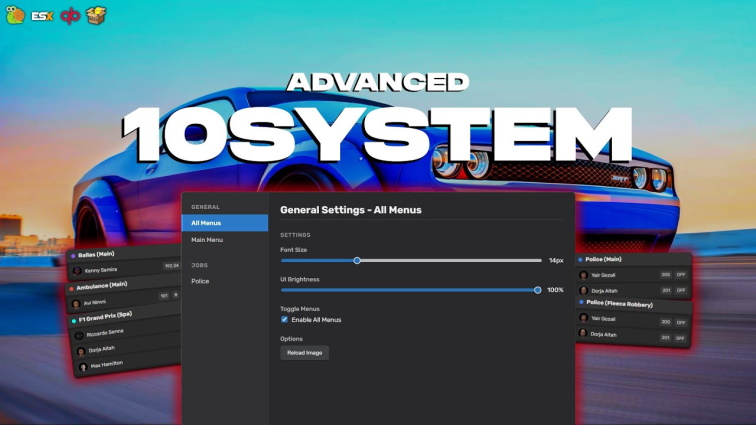Screen dimensions: 756x425
Task: Click the Ballas (Main) channel header
Action: 124,253
